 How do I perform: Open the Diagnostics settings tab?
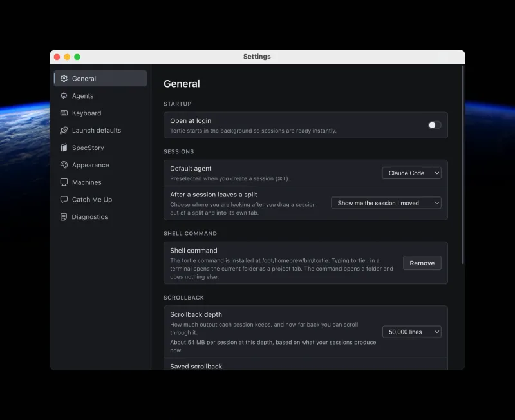100,217
